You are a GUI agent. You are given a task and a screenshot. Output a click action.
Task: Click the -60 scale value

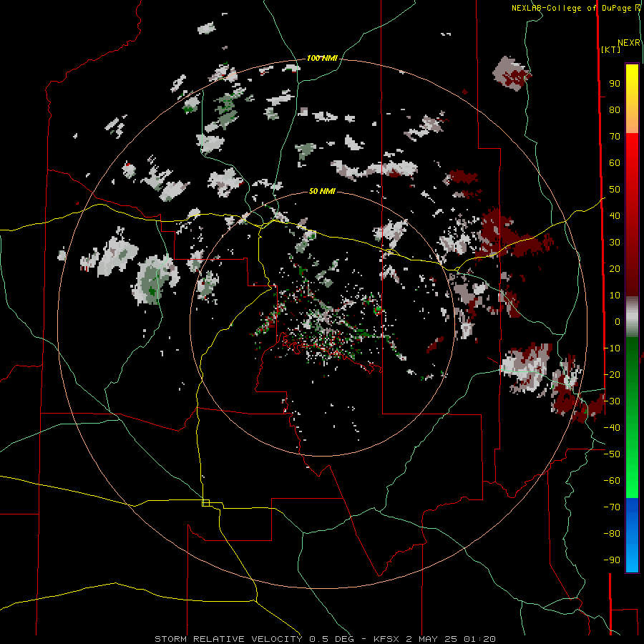(612, 481)
